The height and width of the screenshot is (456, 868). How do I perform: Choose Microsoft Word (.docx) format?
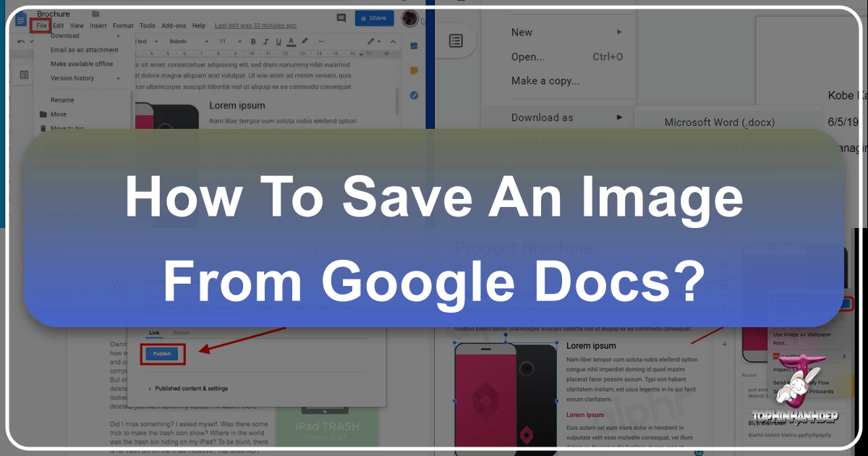(719, 122)
